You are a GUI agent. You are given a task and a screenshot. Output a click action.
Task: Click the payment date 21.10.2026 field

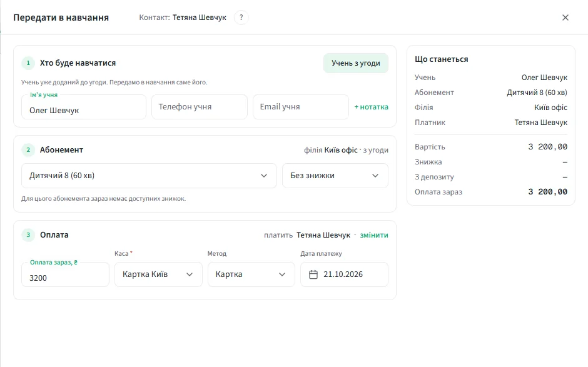click(x=344, y=274)
